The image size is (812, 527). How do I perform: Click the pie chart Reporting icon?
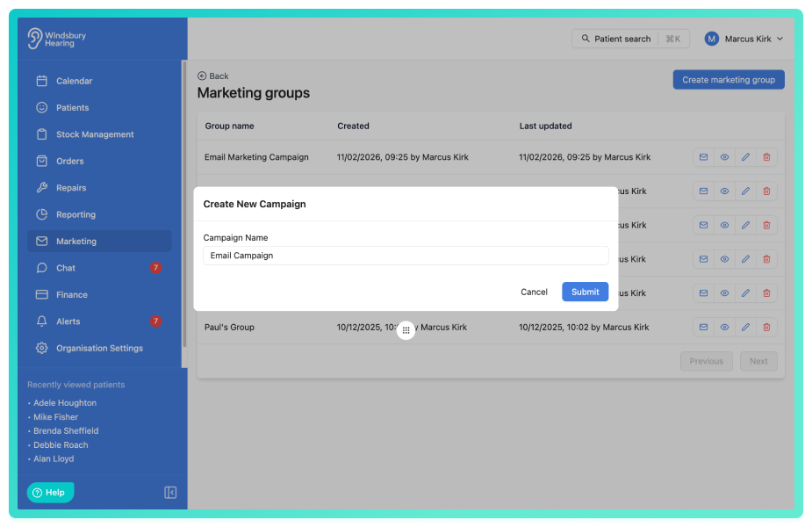(x=42, y=214)
